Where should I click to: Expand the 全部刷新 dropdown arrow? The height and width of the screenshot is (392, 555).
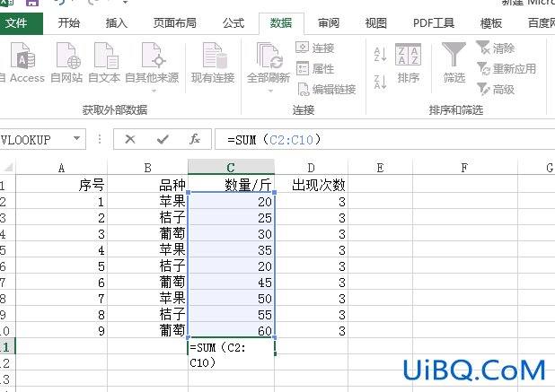(x=270, y=91)
